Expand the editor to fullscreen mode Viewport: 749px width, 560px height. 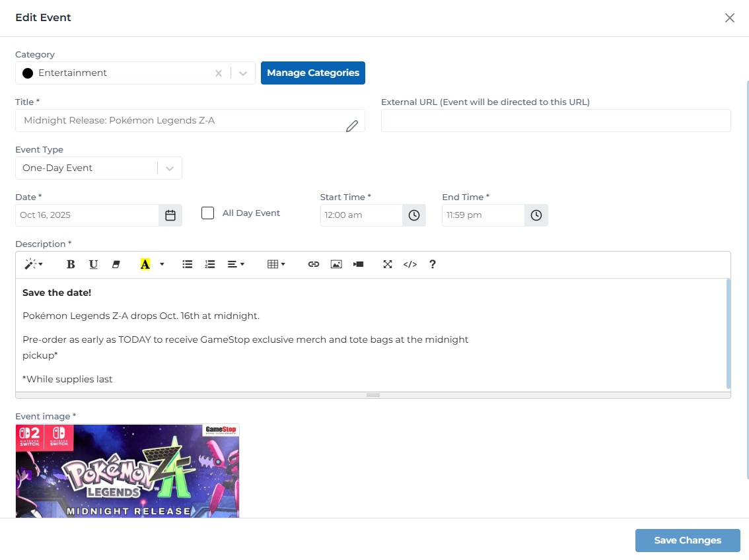[x=387, y=264]
